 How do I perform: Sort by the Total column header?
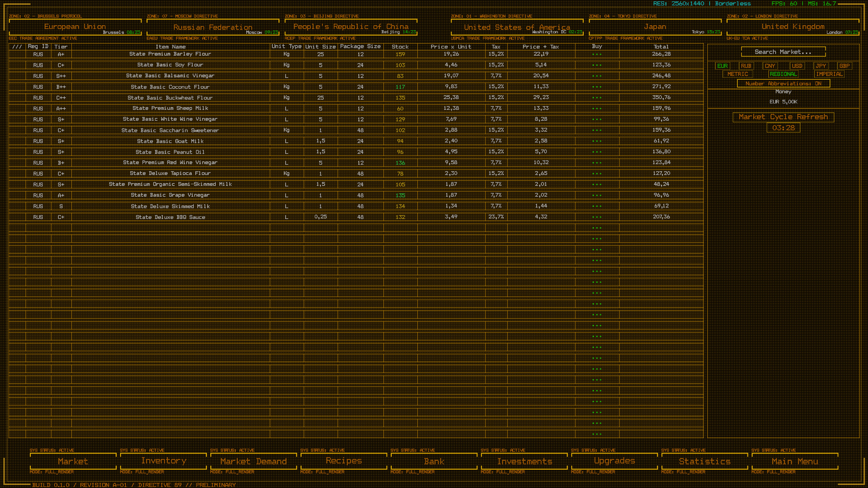pyautogui.click(x=661, y=47)
